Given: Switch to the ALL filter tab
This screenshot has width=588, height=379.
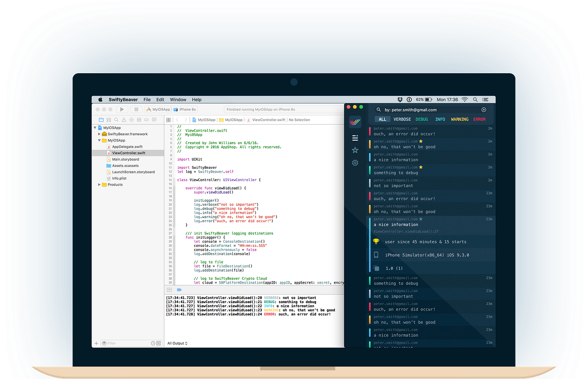Looking at the screenshot, I should pyautogui.click(x=382, y=119).
